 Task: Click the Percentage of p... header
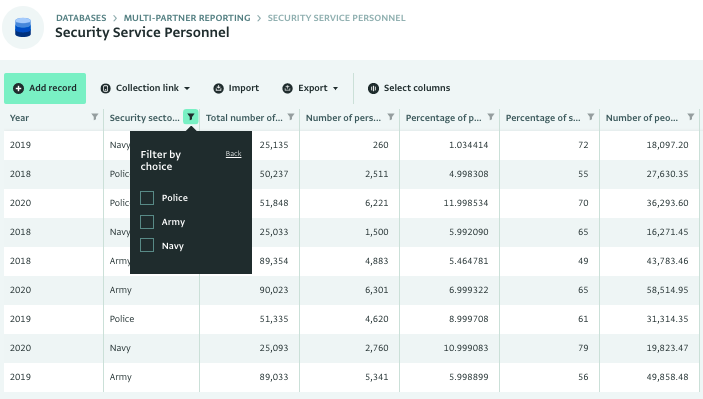443,118
